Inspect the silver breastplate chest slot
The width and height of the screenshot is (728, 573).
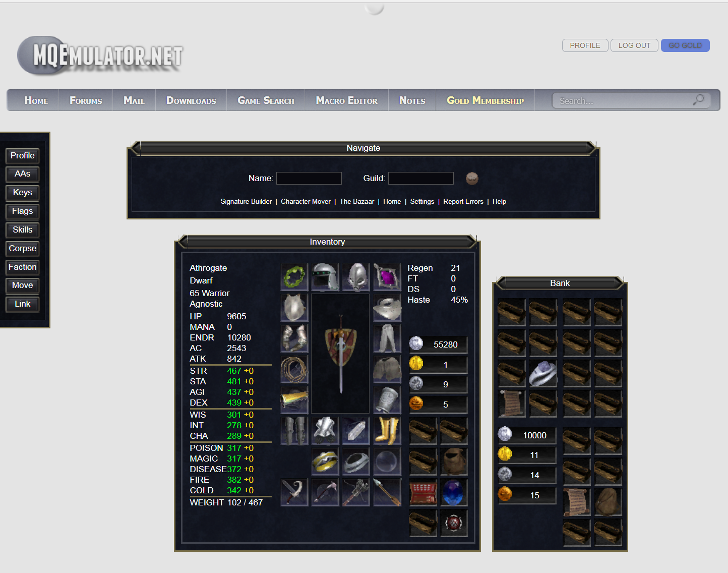294,308
